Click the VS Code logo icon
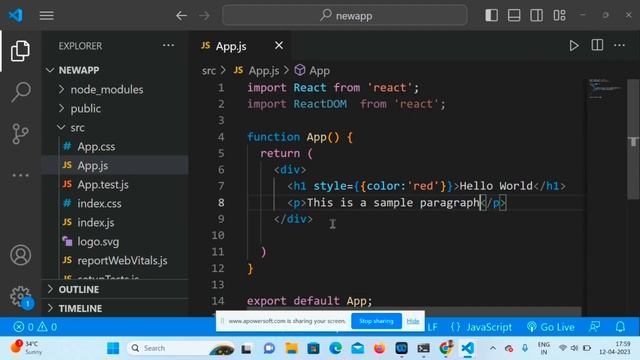 [x=16, y=16]
